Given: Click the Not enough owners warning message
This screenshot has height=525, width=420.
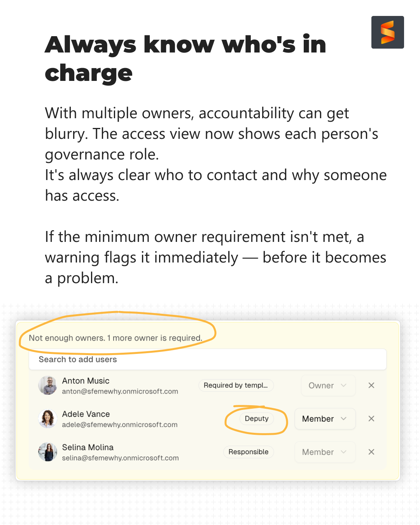Looking at the screenshot, I should 115,338.
